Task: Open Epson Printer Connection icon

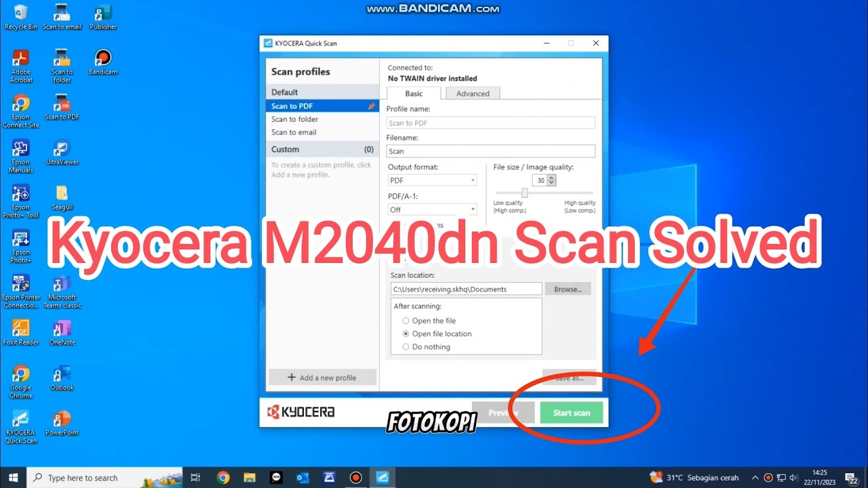Action: (x=21, y=292)
